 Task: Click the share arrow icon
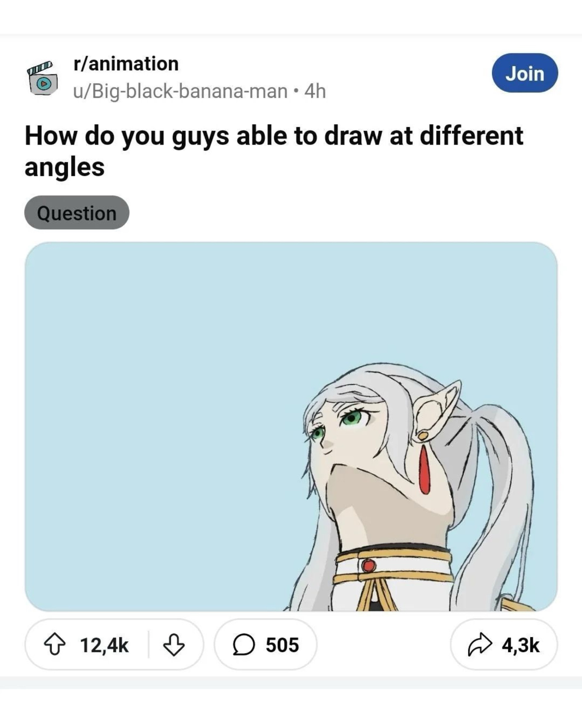coord(480,645)
